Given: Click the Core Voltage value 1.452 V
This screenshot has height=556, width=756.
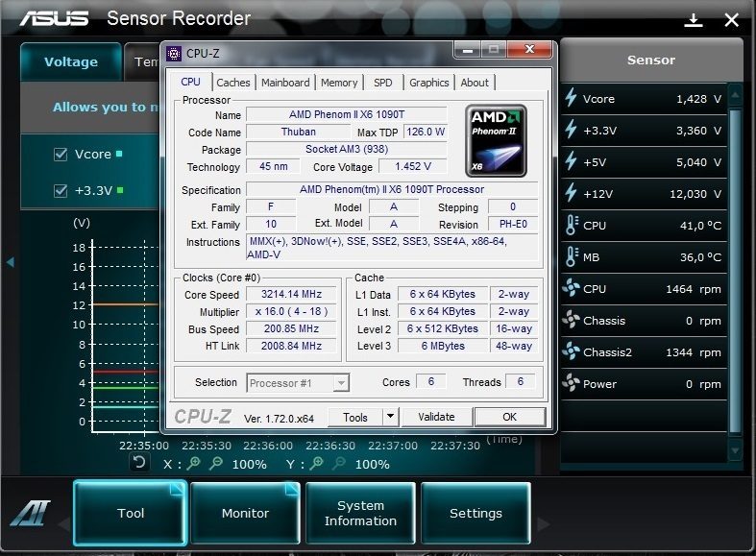Looking at the screenshot, I should 413,166.
